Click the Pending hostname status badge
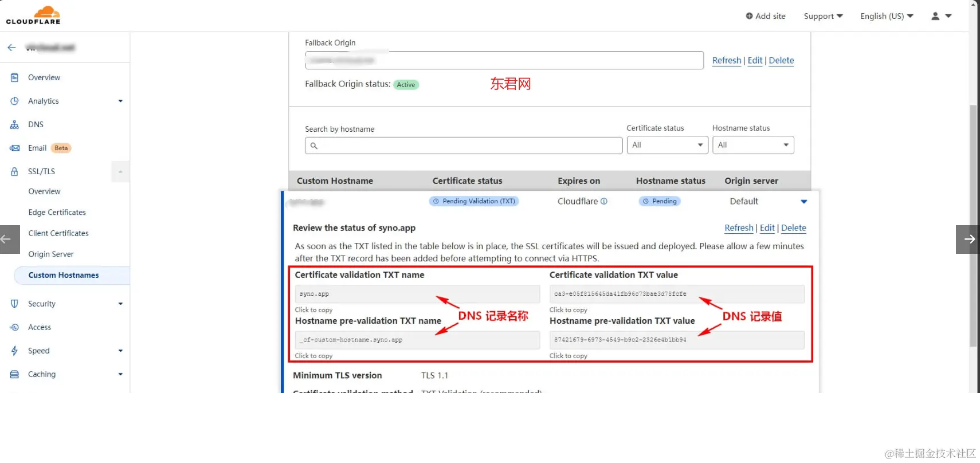 pos(660,201)
